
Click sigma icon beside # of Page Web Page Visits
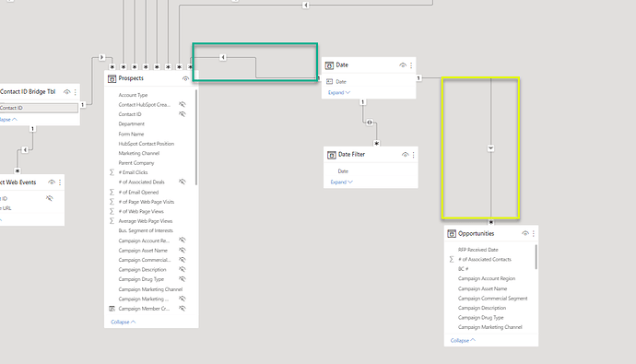point(112,202)
